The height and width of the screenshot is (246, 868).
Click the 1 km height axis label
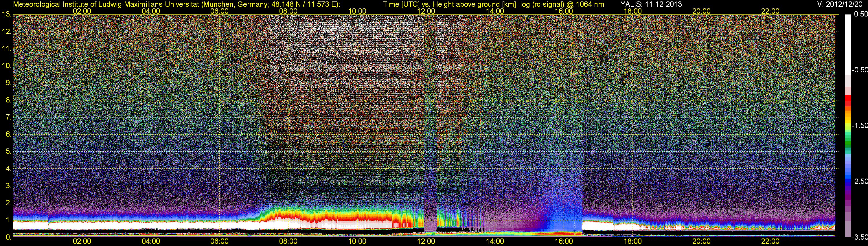pyautogui.click(x=8, y=220)
